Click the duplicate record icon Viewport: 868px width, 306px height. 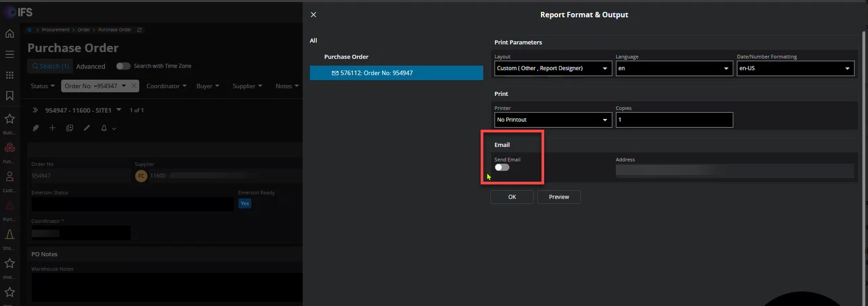click(70, 128)
